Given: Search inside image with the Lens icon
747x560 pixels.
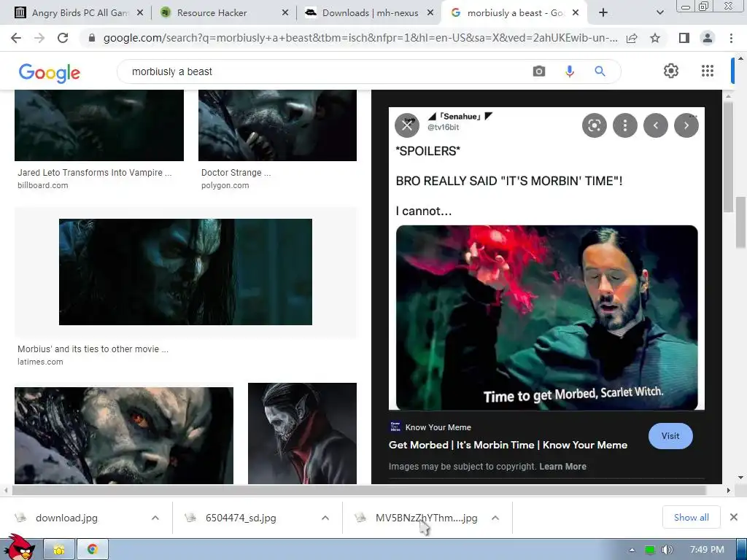Looking at the screenshot, I should pyautogui.click(x=594, y=125).
